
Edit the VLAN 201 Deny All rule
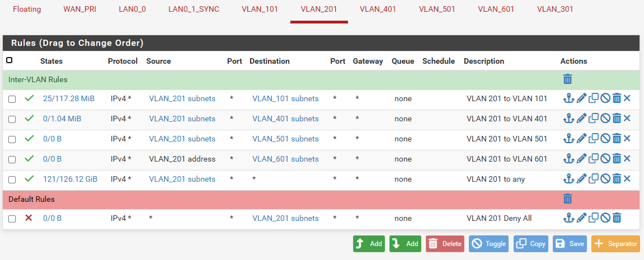pos(581,219)
